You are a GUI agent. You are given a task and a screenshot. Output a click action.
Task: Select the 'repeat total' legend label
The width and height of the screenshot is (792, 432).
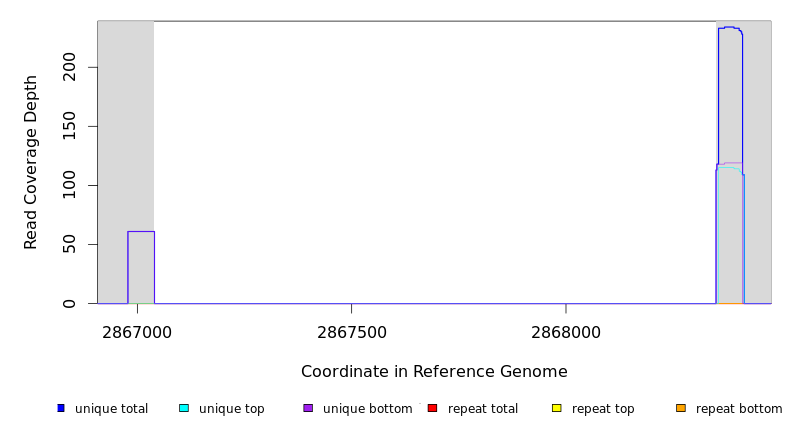(x=483, y=409)
